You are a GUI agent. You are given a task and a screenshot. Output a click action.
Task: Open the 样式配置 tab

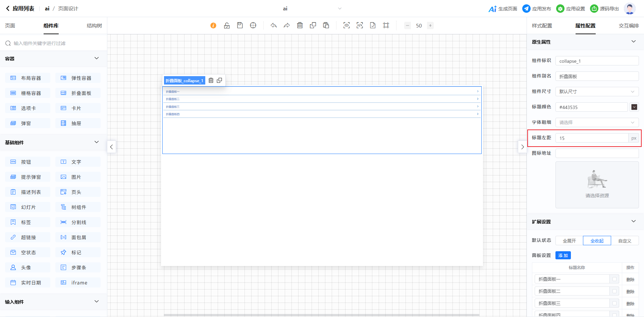click(542, 26)
